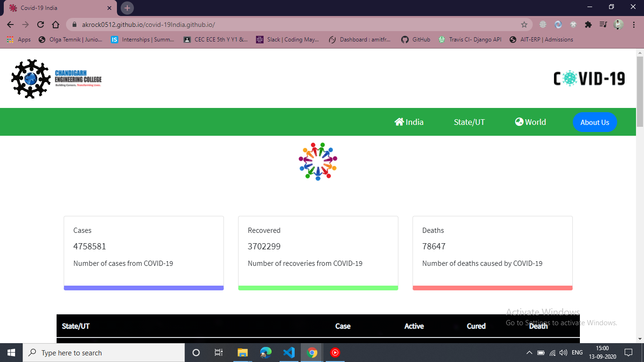Image resolution: width=644 pixels, height=362 pixels.
Task: Select the State/UT nav item
Action: point(469,122)
